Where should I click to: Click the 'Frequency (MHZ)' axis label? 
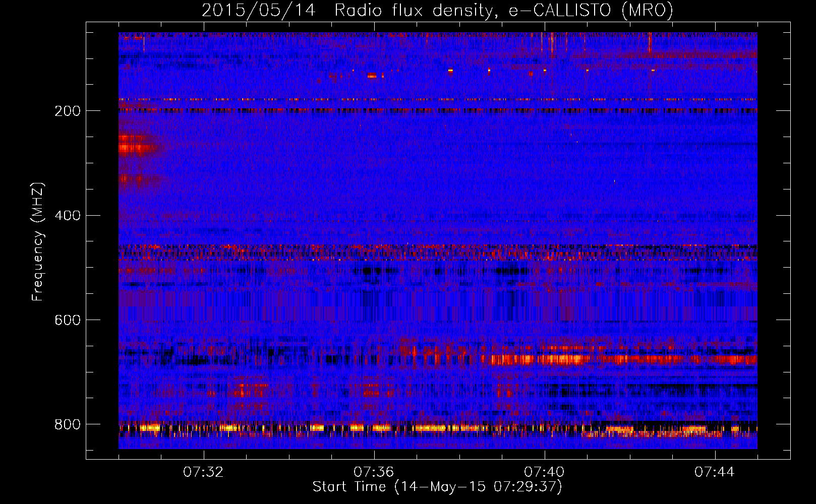37,242
